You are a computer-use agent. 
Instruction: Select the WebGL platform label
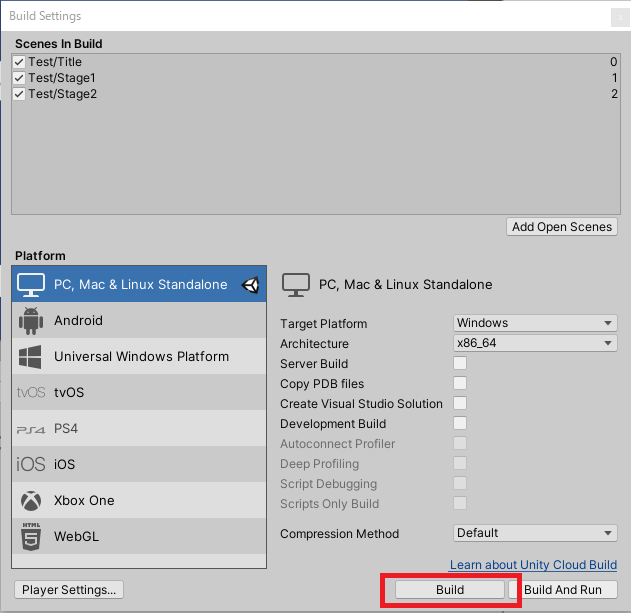click(76, 537)
